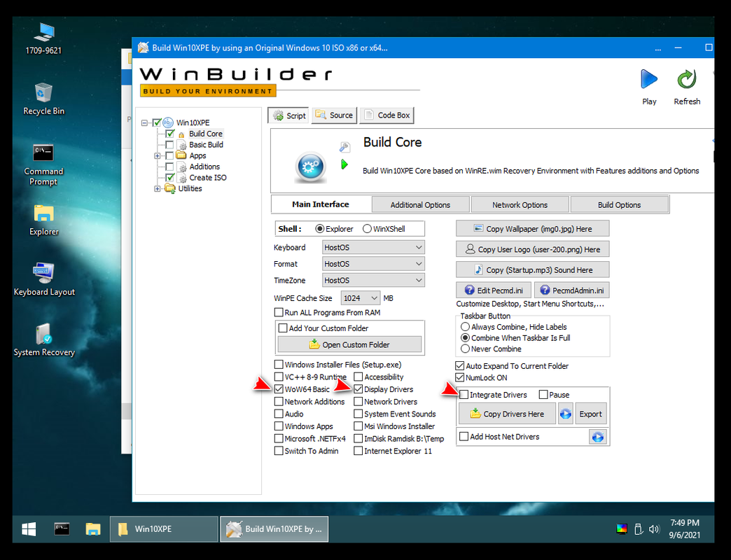Toggle the NumLock ON checkbox

[459, 377]
